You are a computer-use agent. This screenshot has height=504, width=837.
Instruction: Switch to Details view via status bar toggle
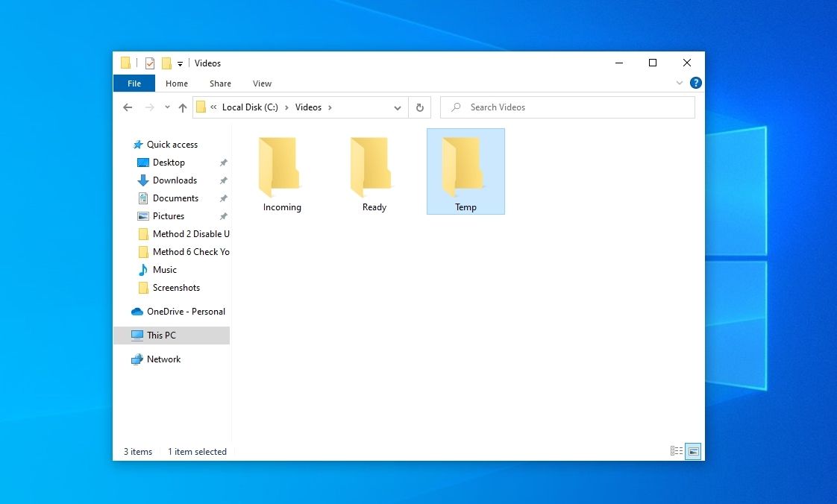pos(676,451)
